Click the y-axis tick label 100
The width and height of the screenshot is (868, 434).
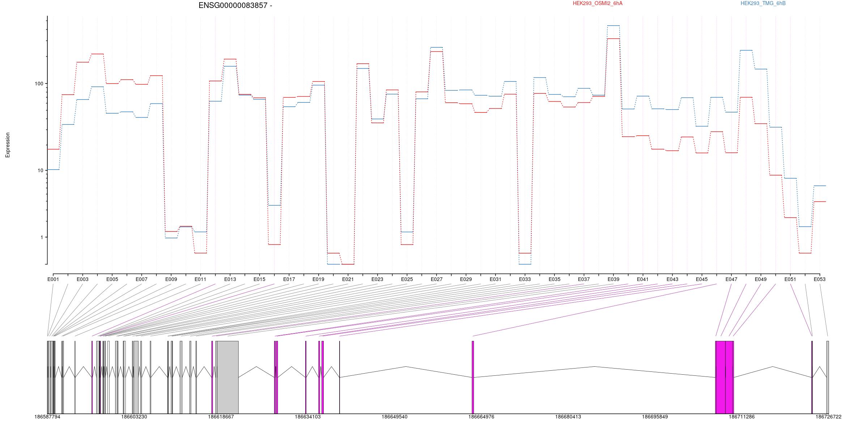tap(39, 84)
